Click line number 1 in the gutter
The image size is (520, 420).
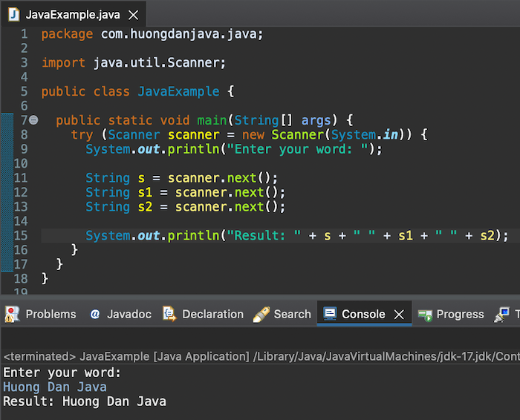point(25,34)
